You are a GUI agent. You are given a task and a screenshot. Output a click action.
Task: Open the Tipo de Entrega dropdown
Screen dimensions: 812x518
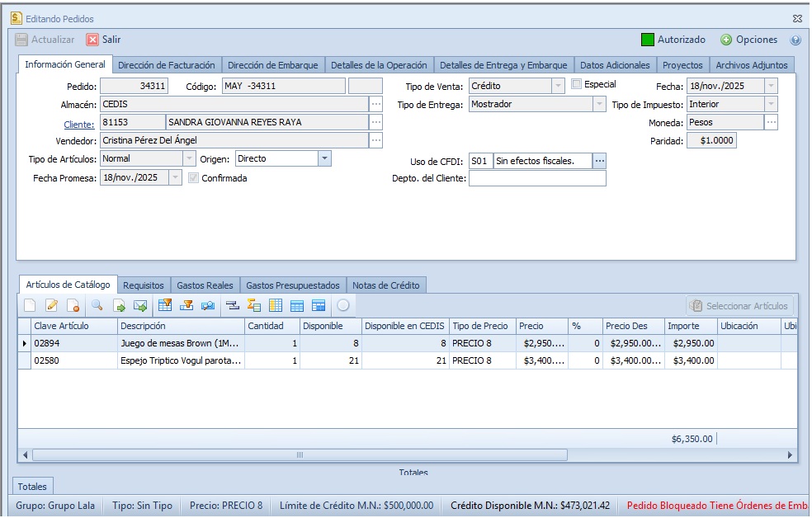pyautogui.click(x=599, y=104)
